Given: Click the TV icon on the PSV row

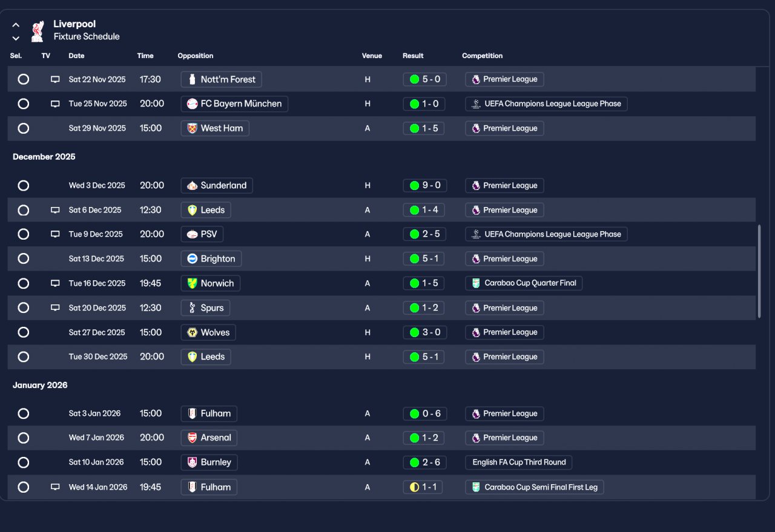Looking at the screenshot, I should tap(55, 234).
